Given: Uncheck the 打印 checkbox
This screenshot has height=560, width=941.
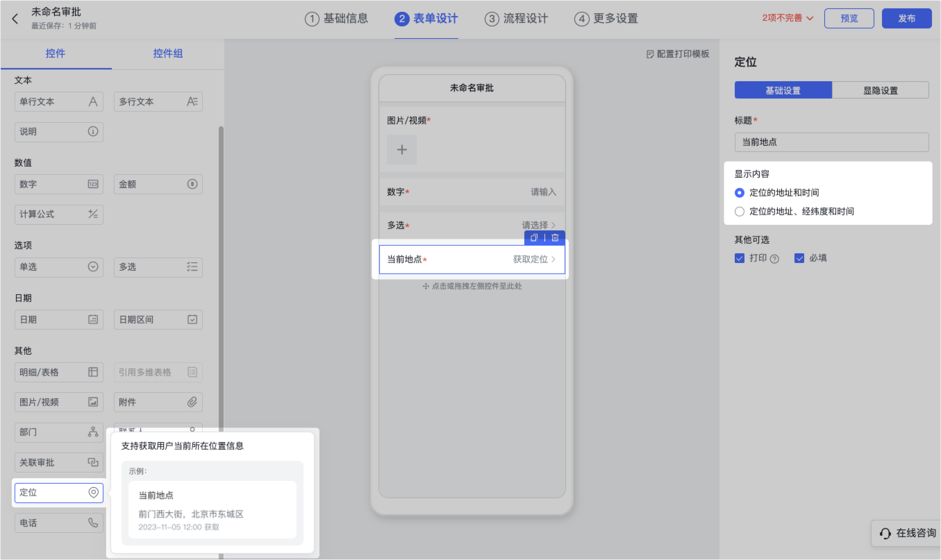Looking at the screenshot, I should (x=740, y=258).
